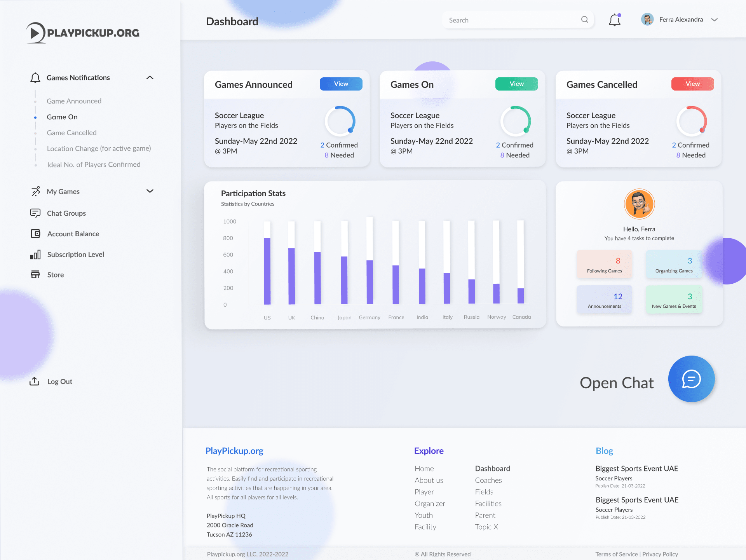Click footer Topic X link

tap(486, 527)
